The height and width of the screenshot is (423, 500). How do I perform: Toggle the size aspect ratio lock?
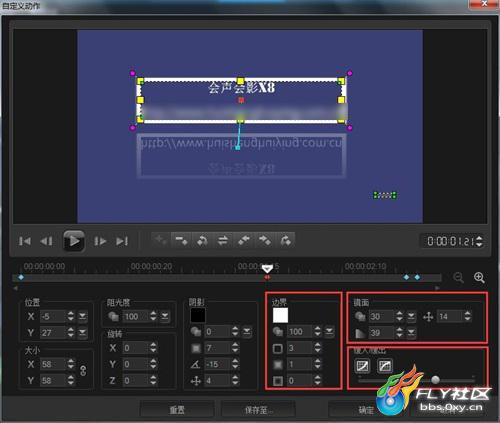coord(83,371)
